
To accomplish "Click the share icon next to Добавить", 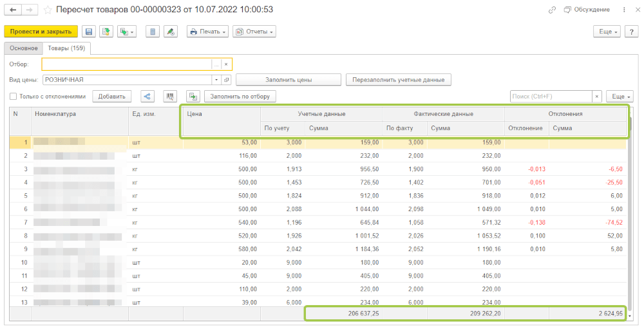I will point(147,97).
